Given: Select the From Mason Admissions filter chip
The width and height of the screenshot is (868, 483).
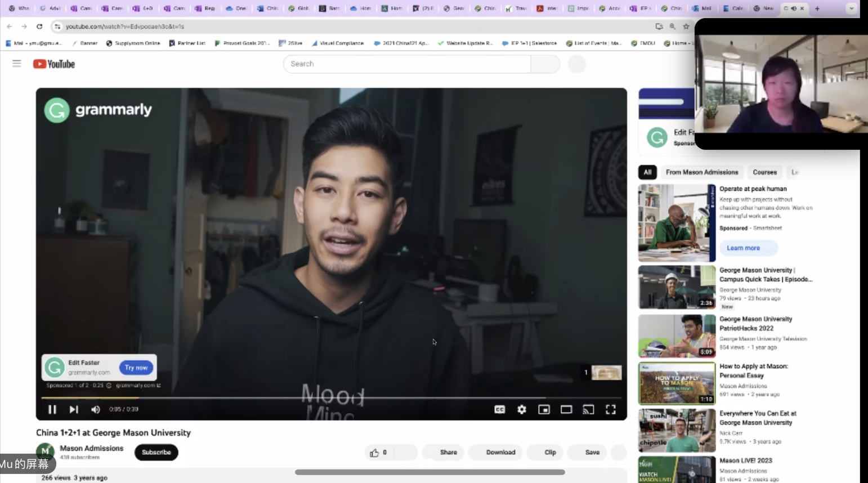Looking at the screenshot, I should [701, 172].
